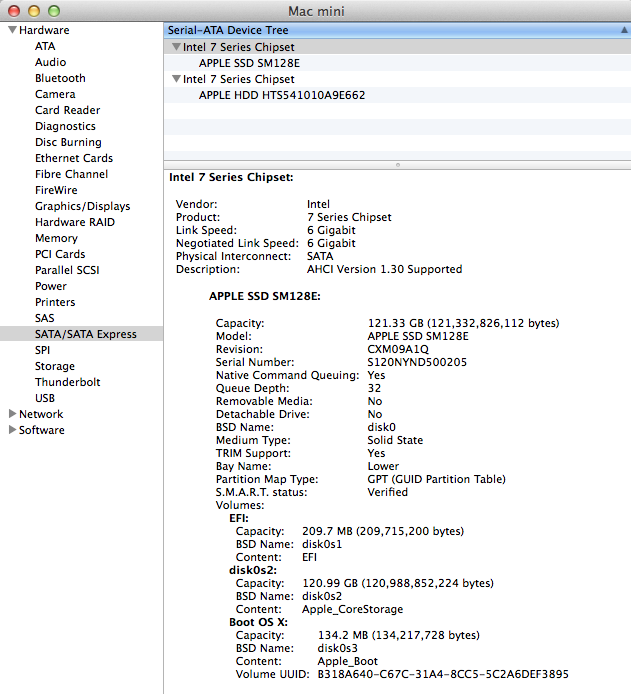Select APPLE SSD SM128E device row
This screenshot has height=694, width=631.
(x=397, y=63)
